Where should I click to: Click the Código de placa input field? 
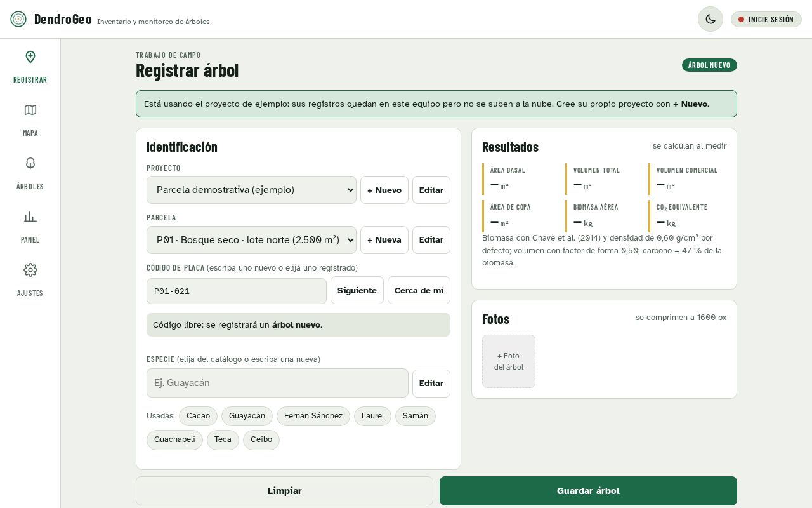237,291
